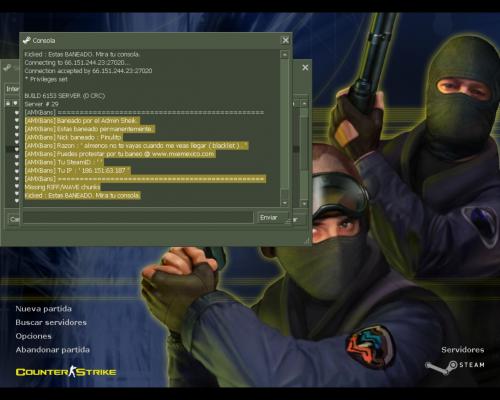Click the console scrollbar down arrow
500x400 pixels.
click(284, 203)
